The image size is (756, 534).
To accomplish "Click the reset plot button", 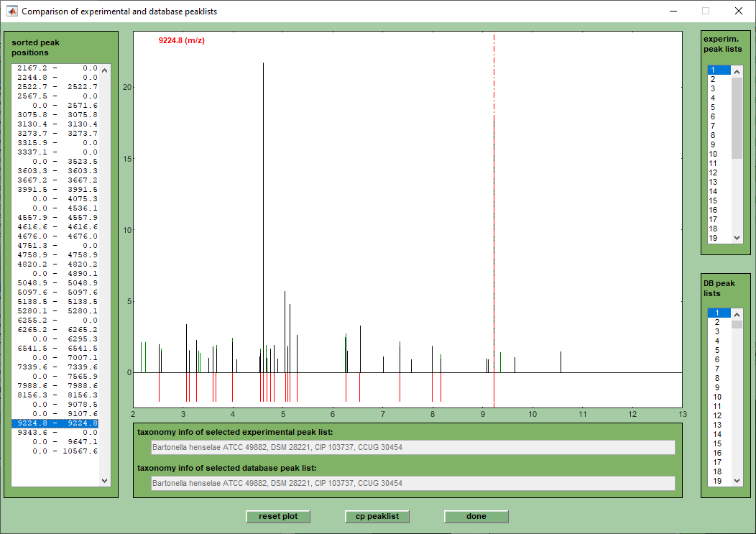I will tap(278, 517).
